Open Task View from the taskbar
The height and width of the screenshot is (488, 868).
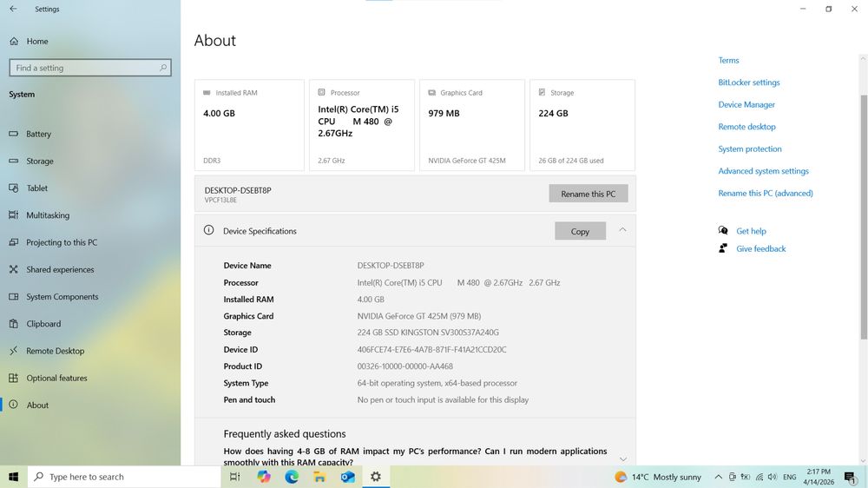[x=234, y=477]
